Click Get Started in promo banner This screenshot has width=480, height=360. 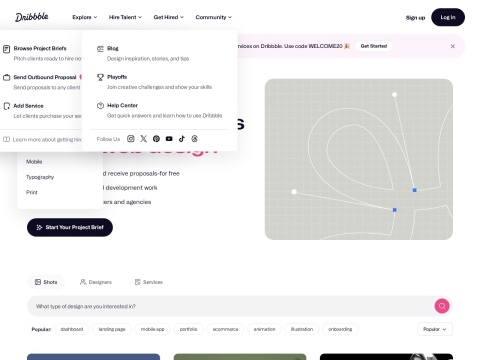pos(374,46)
